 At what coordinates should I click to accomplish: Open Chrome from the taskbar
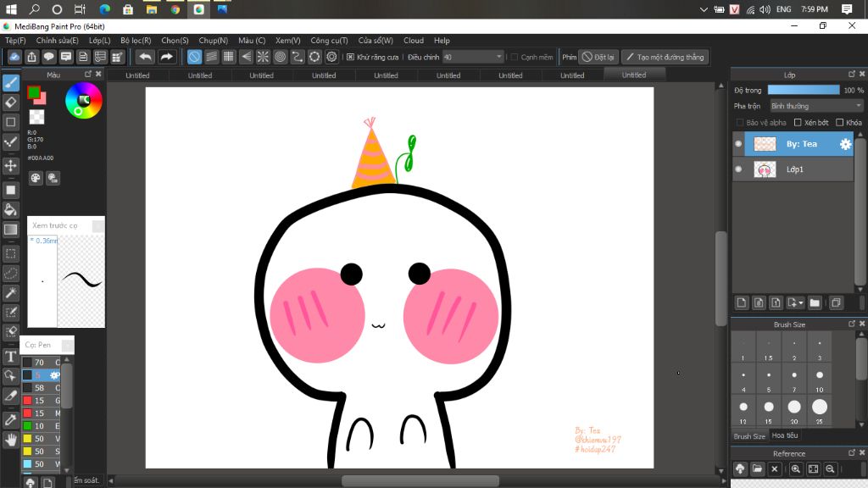click(175, 9)
